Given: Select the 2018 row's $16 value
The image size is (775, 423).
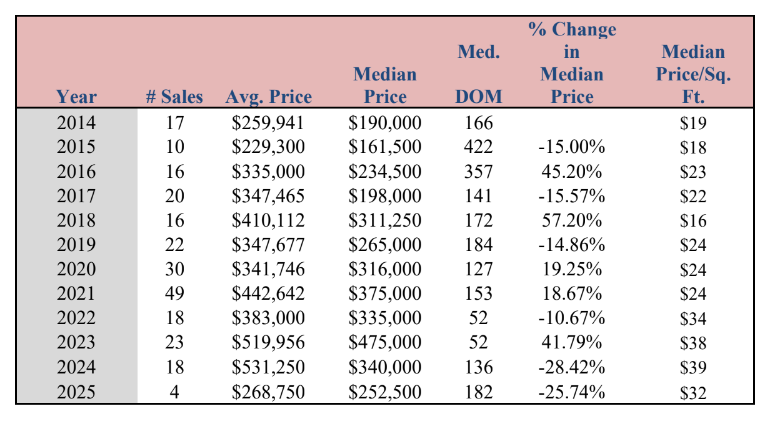Looking at the screenshot, I should pyautogui.click(x=693, y=220).
